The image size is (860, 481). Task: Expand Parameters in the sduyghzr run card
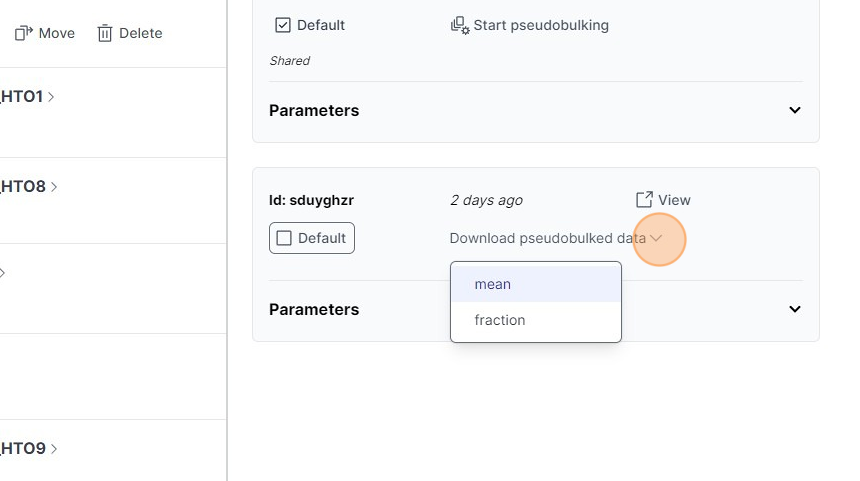795,309
